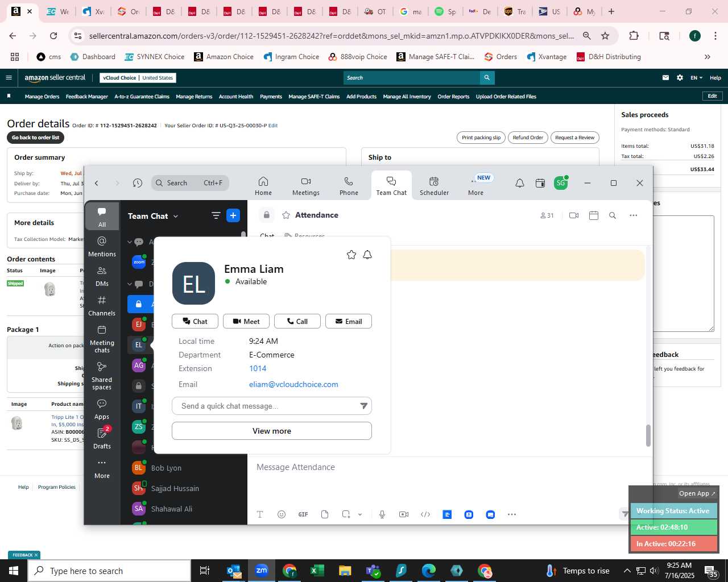Open Manage Orders in Seller Central
The height and width of the screenshot is (582, 728).
[42, 97]
